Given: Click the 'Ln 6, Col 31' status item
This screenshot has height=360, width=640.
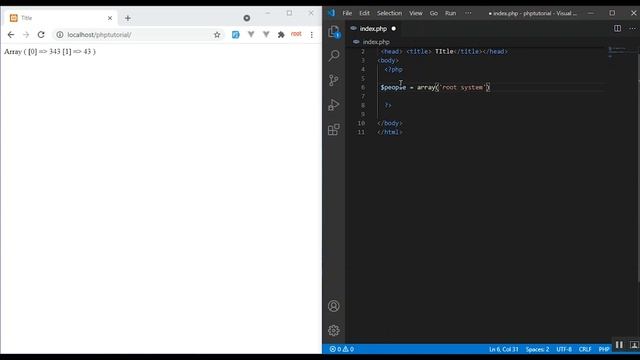Looking at the screenshot, I should 504,349.
